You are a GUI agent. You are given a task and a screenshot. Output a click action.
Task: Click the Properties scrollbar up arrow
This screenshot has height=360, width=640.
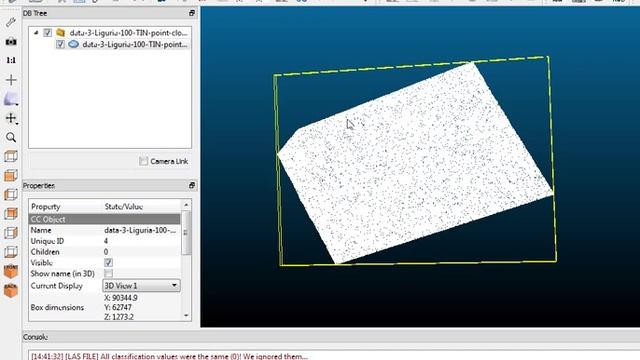coord(186,204)
